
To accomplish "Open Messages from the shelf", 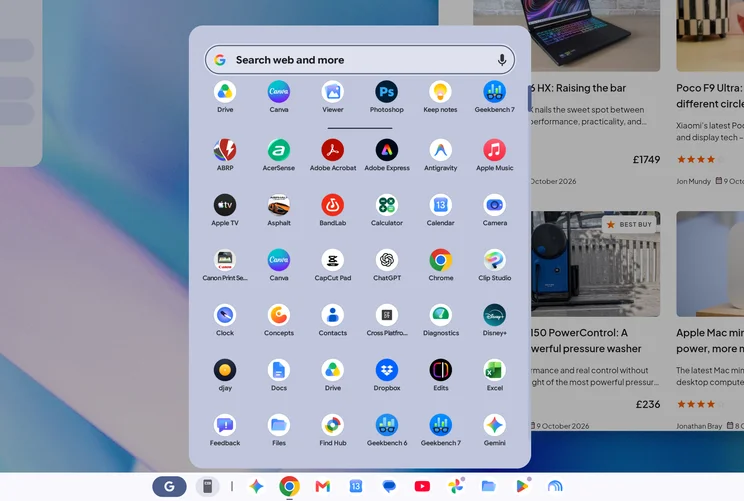I will 389,486.
